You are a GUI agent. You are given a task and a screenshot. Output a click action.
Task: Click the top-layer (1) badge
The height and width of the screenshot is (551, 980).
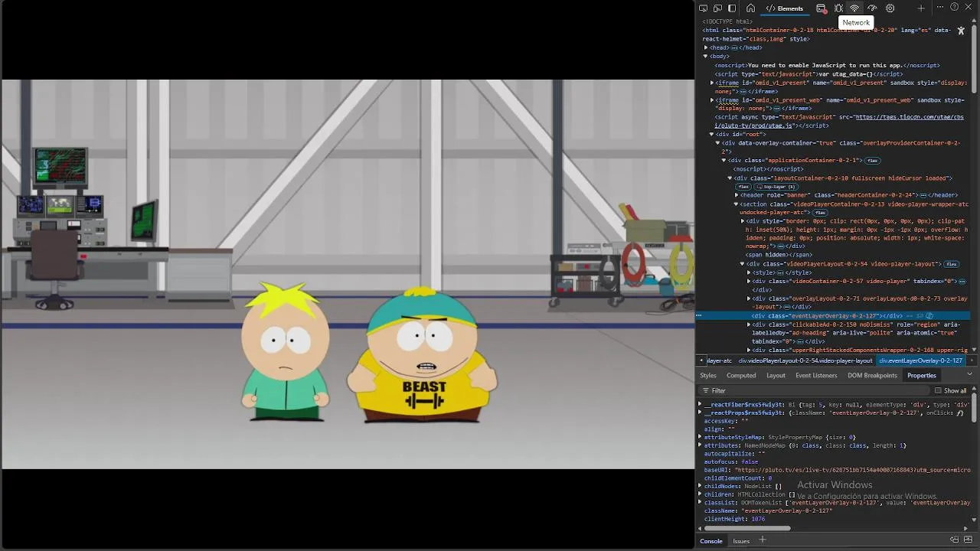tap(775, 187)
